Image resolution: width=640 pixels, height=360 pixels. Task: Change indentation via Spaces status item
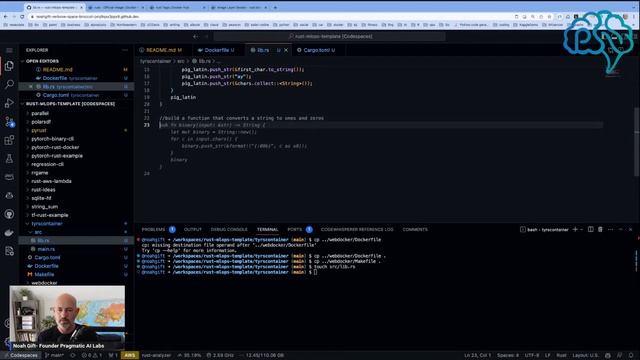click(508, 356)
